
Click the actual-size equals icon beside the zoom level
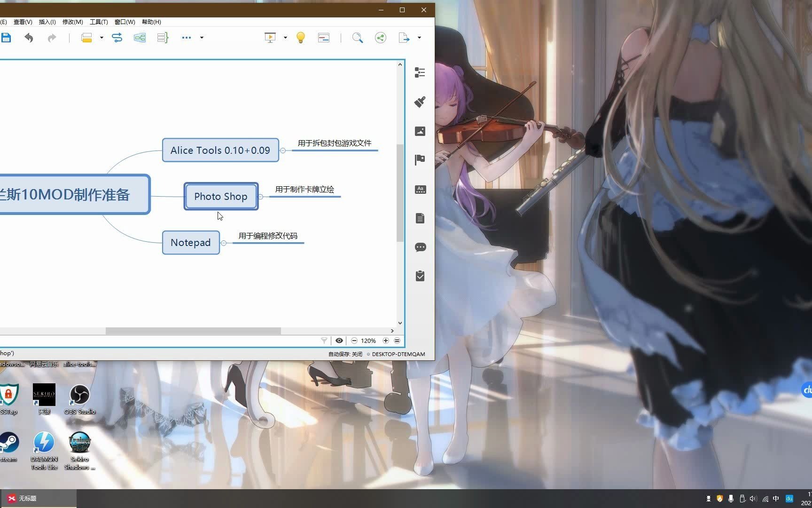tap(397, 341)
